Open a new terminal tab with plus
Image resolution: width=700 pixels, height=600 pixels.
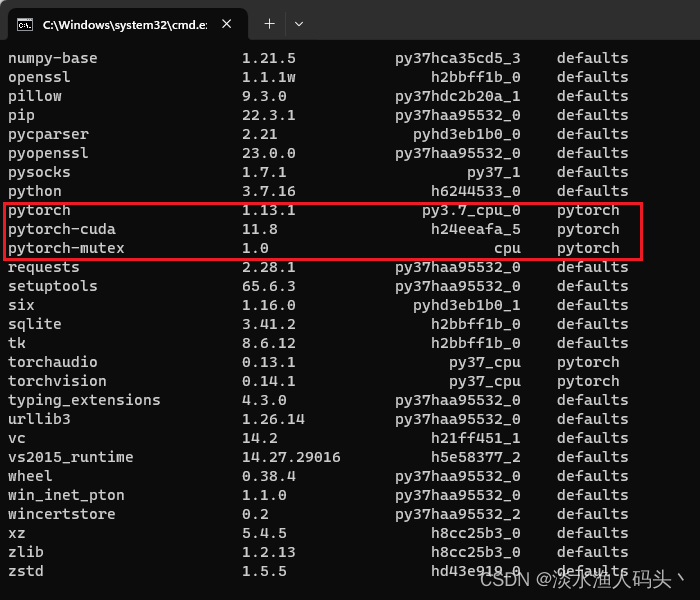(270, 24)
